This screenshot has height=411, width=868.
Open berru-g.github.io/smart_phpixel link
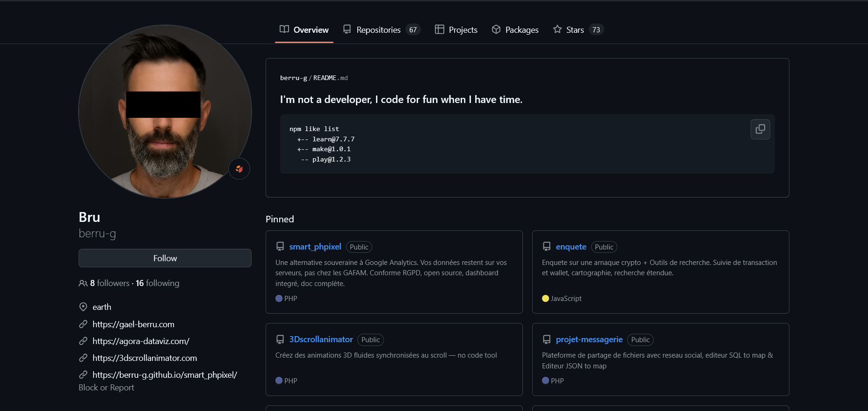[x=165, y=374]
